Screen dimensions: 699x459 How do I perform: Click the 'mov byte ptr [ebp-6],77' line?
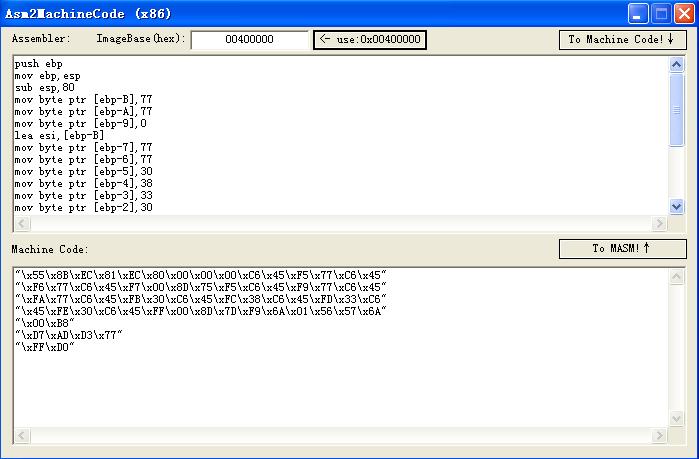83,160
